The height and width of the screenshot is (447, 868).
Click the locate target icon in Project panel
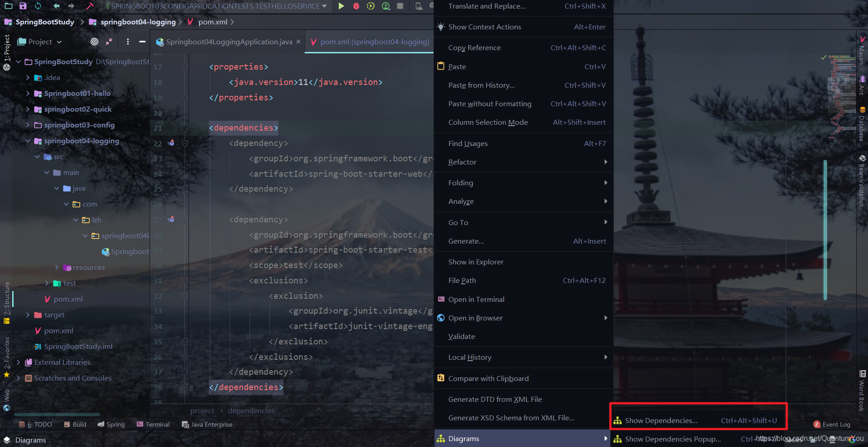pos(94,42)
